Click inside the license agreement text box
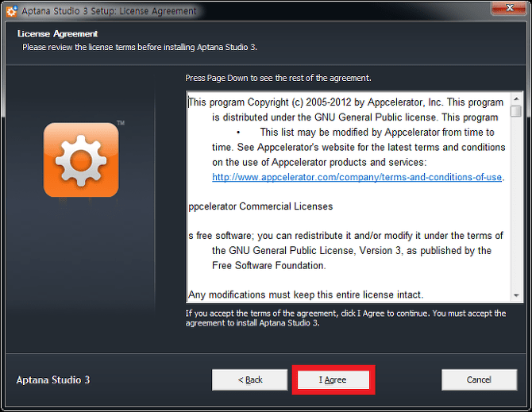The width and height of the screenshot is (532, 412). point(349,197)
